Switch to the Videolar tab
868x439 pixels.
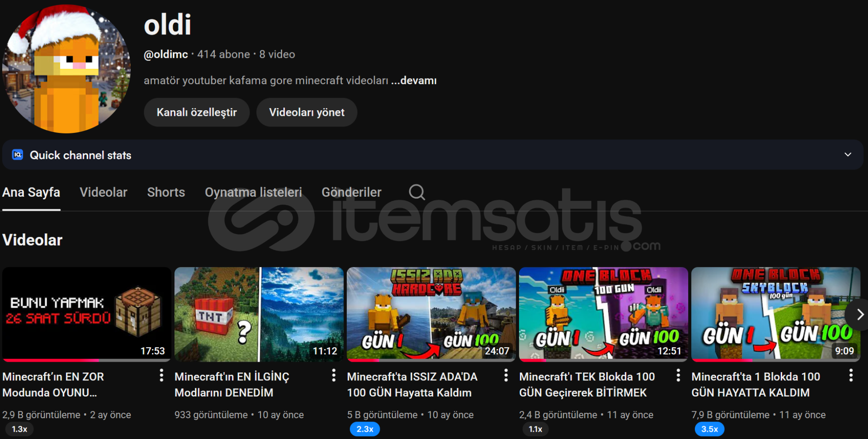(x=104, y=192)
